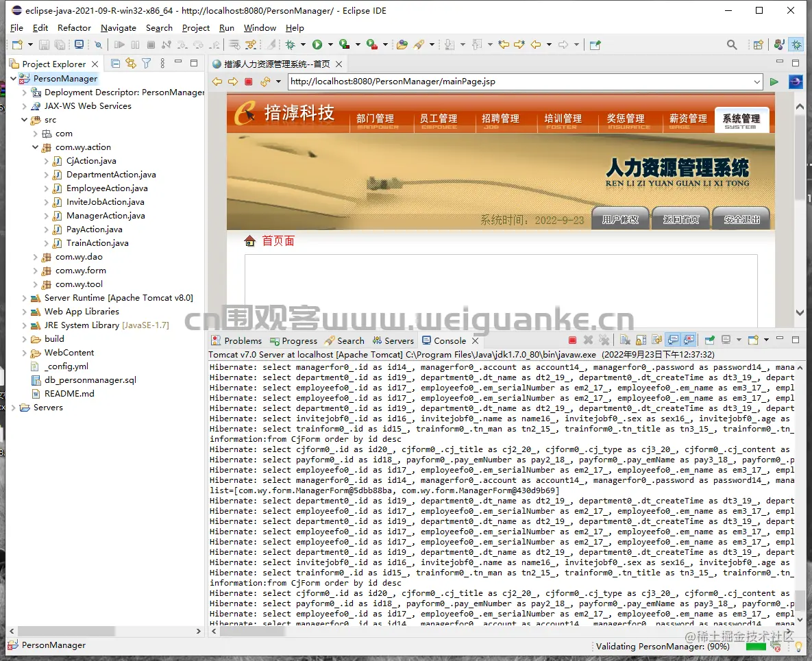812x661 pixels.
Task: Click the green Run button in main toolbar
Action: (317, 45)
